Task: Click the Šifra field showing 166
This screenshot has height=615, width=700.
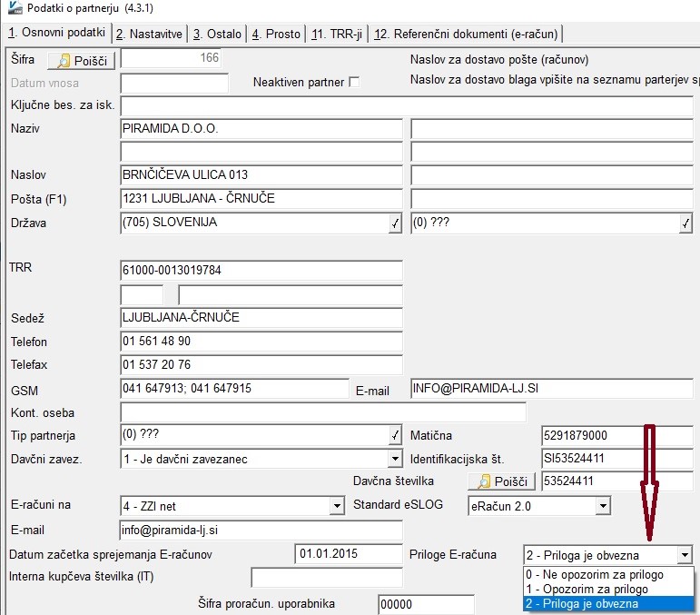Action: 171,58
